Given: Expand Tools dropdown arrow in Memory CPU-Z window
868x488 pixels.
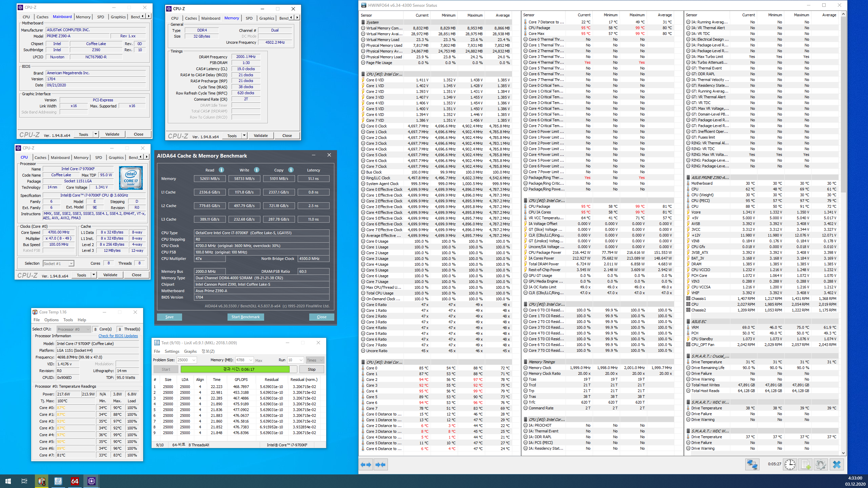Looking at the screenshot, I should pyautogui.click(x=244, y=136).
